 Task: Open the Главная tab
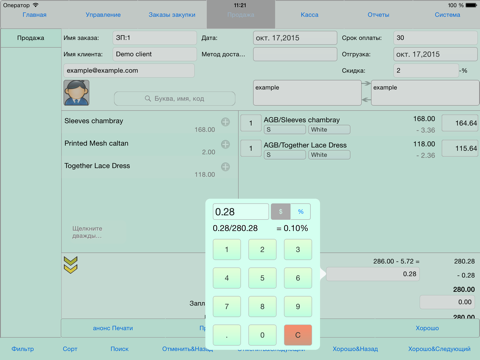click(x=34, y=15)
